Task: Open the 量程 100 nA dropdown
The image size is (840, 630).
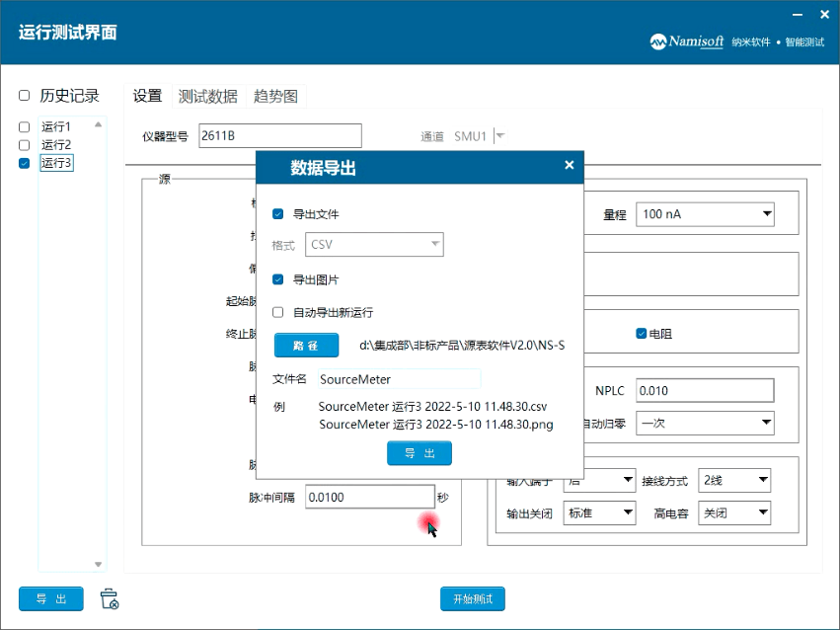Action: coord(704,212)
